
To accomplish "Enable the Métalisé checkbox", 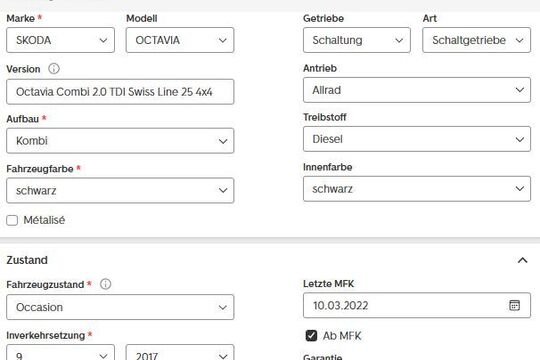I will 12,220.
